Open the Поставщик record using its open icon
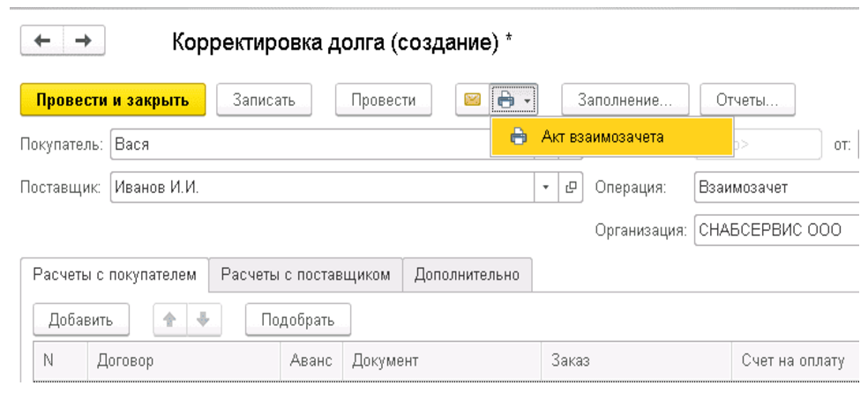This screenshot has height=393, width=868. click(571, 188)
